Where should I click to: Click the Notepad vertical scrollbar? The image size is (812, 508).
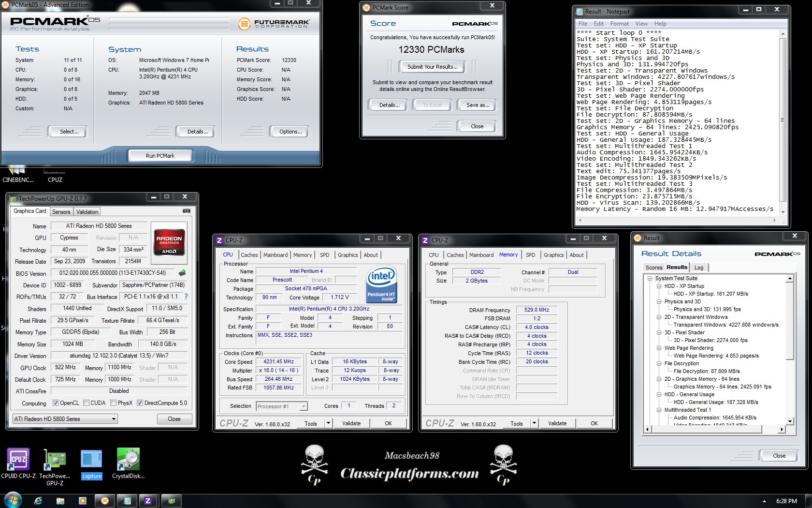(x=783, y=122)
